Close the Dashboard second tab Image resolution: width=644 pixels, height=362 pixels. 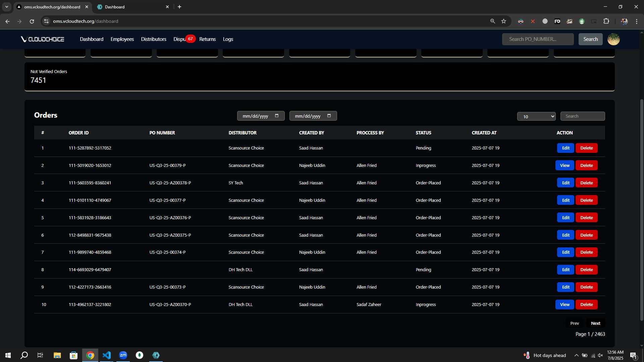167,7
